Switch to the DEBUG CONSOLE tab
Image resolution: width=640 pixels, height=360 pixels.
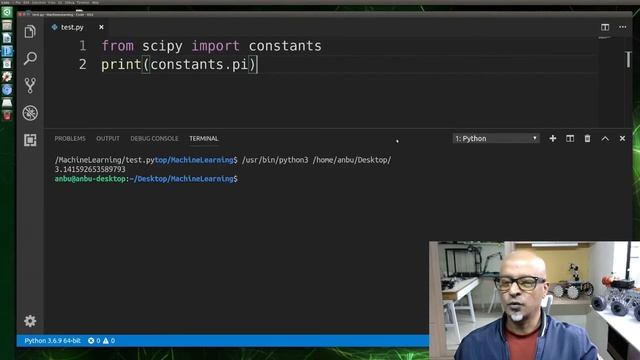(x=154, y=138)
